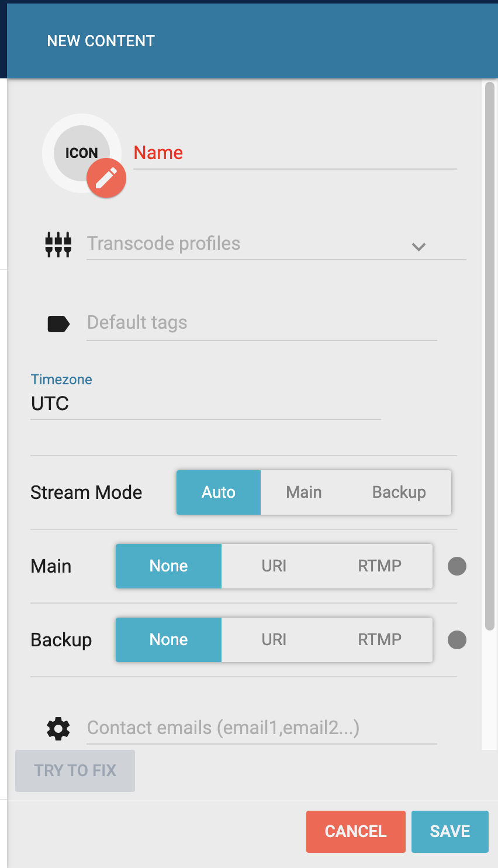Choose URI for the Backup source

(x=274, y=640)
